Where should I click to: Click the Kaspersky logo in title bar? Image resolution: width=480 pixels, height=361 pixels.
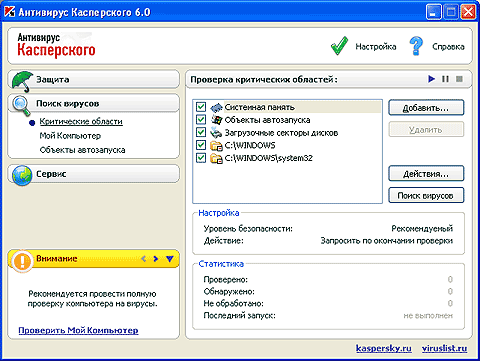[x=9, y=12]
